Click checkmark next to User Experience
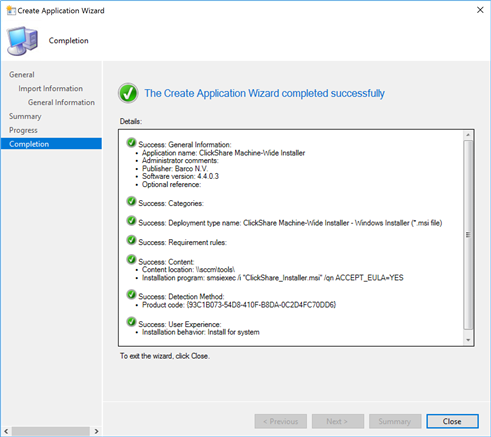Screen dimensions: 491x437 [131, 322]
